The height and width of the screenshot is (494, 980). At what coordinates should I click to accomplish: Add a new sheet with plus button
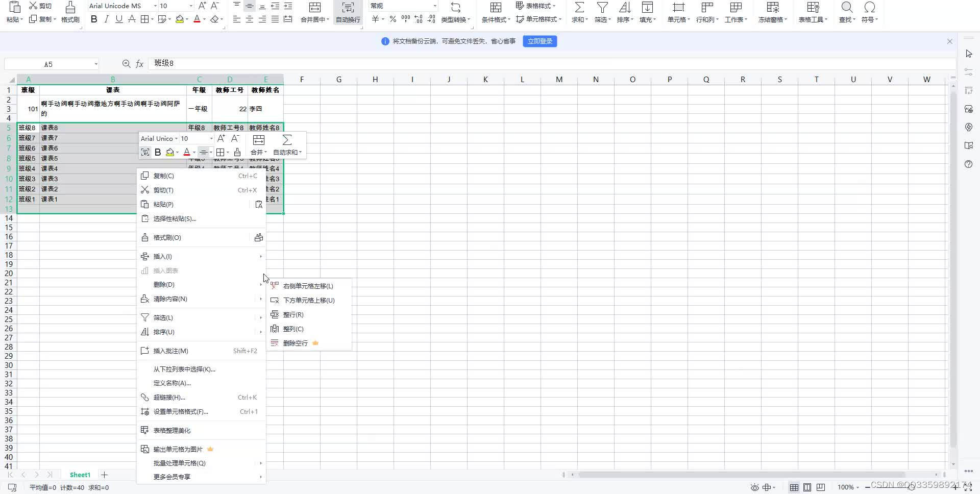tap(104, 475)
